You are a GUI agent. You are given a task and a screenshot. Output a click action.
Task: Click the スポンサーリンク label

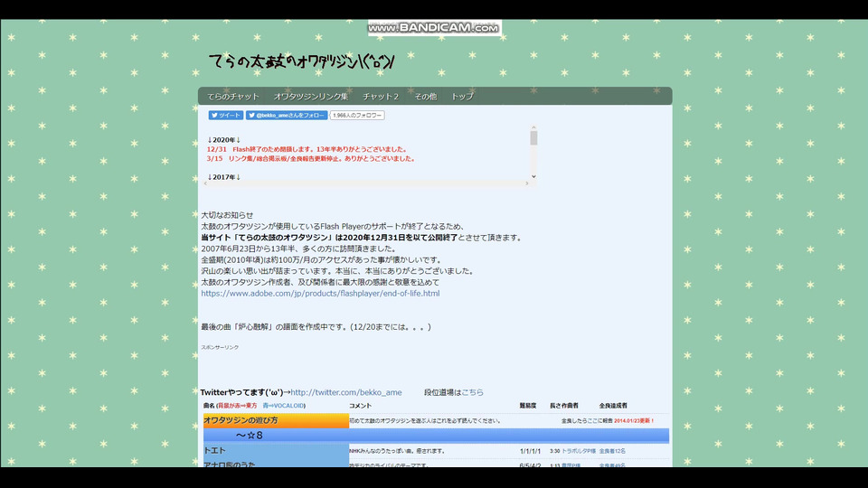click(x=220, y=347)
